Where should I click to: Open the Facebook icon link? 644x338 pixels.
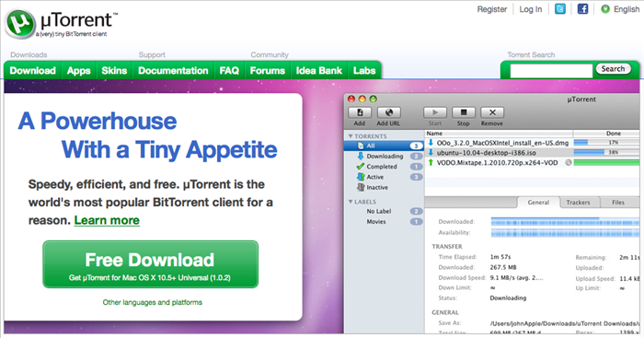tap(582, 8)
